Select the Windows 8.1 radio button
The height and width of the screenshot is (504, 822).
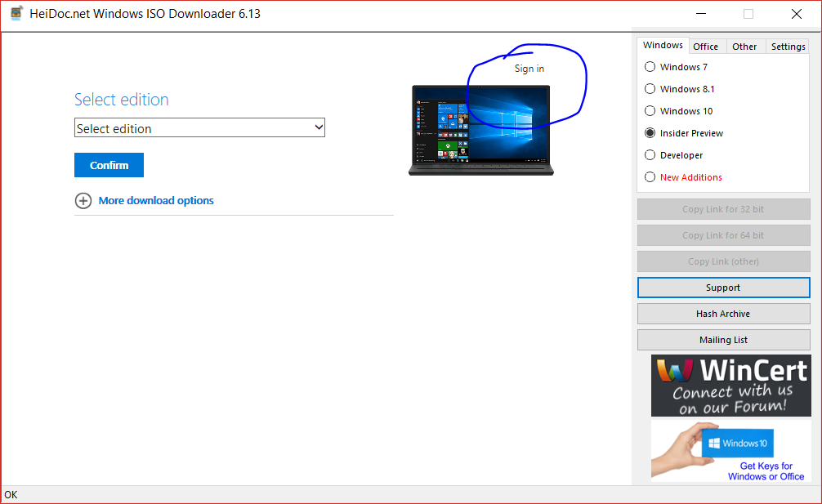(650, 88)
